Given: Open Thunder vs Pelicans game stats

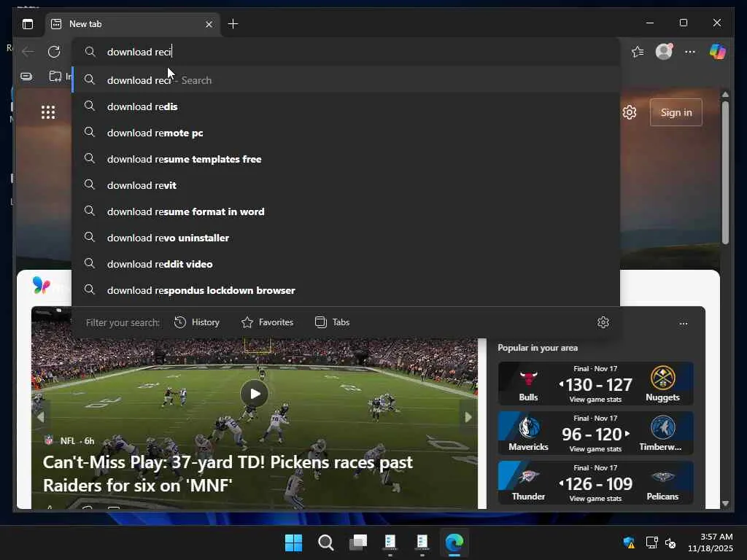Looking at the screenshot, I should point(595,483).
